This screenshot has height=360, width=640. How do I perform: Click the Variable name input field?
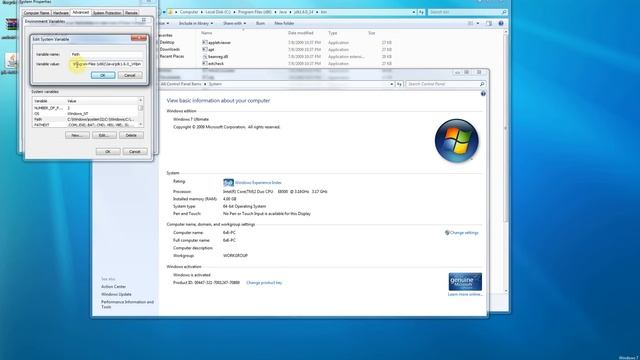pyautogui.click(x=106, y=54)
